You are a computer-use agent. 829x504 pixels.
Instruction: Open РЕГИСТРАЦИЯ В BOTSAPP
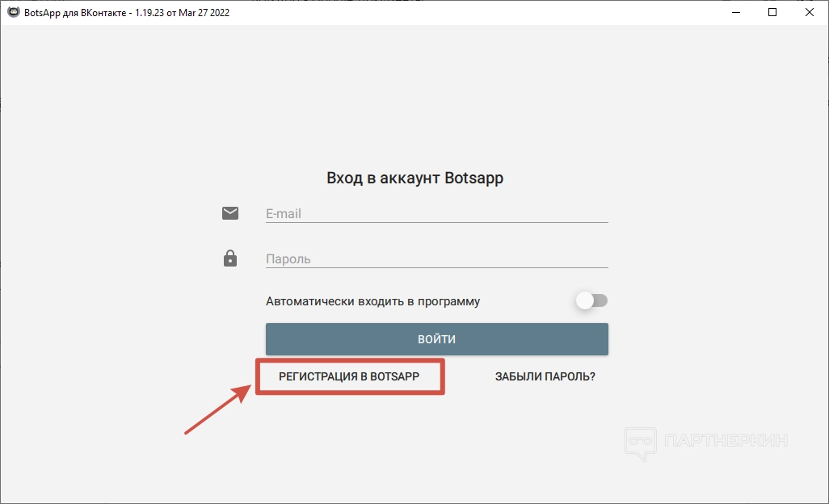tap(349, 376)
